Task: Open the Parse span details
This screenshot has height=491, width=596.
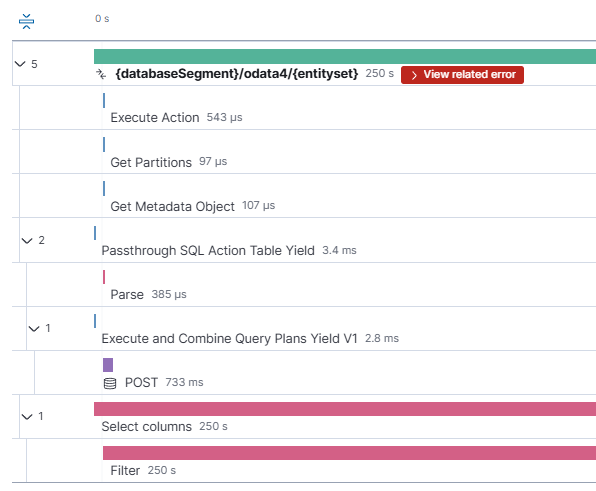Action: click(127, 295)
